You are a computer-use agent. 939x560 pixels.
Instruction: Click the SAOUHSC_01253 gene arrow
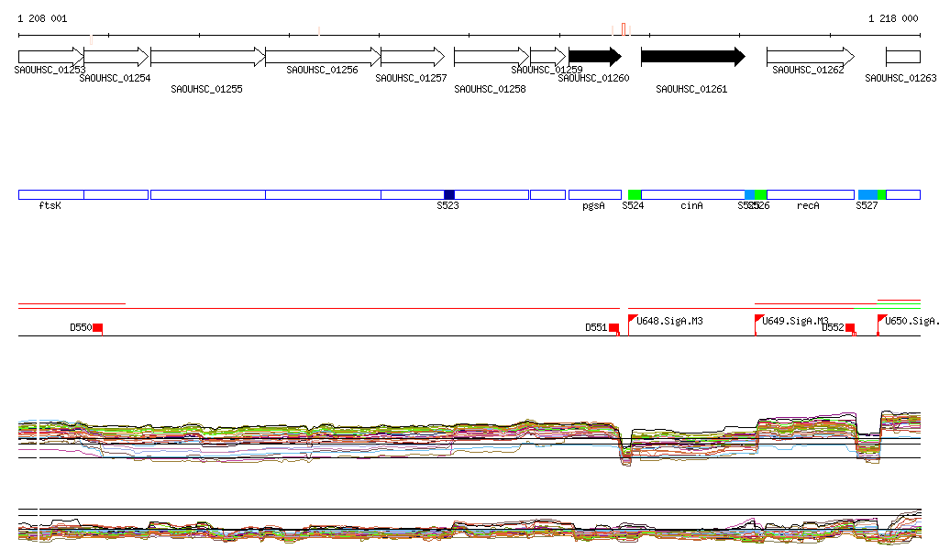coord(50,57)
